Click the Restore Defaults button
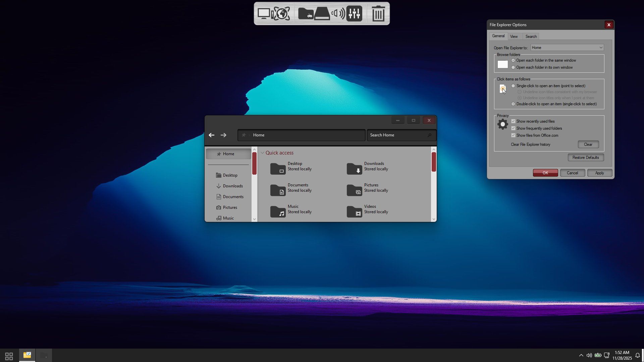644x362 pixels. pos(586,158)
